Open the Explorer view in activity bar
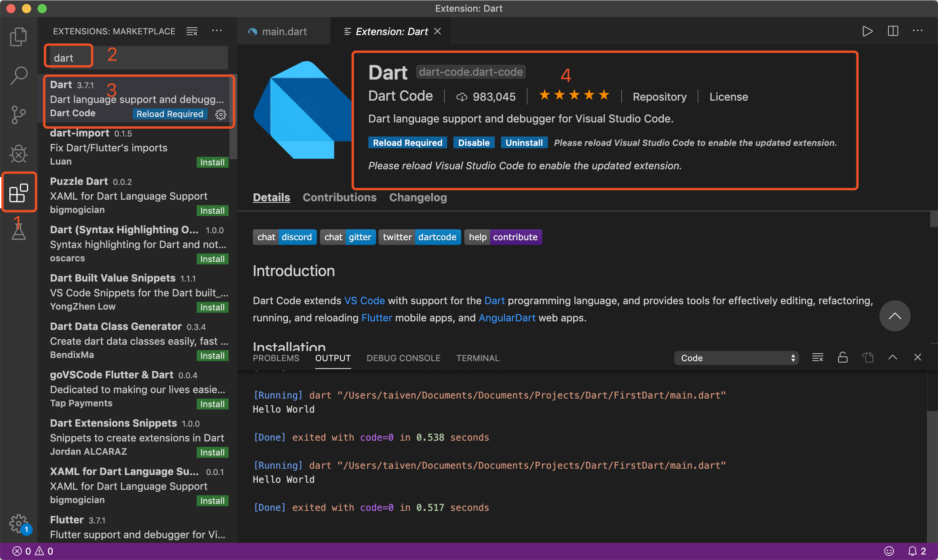This screenshot has width=938, height=560. 18,37
